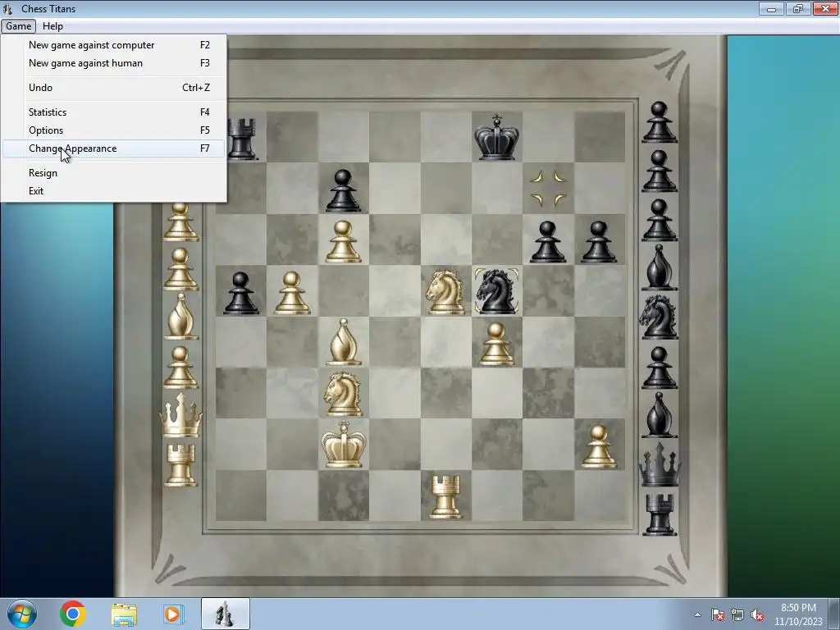Screen dimensions: 840x630
Task: Click the white pawn below the black knight
Action: click(x=496, y=344)
